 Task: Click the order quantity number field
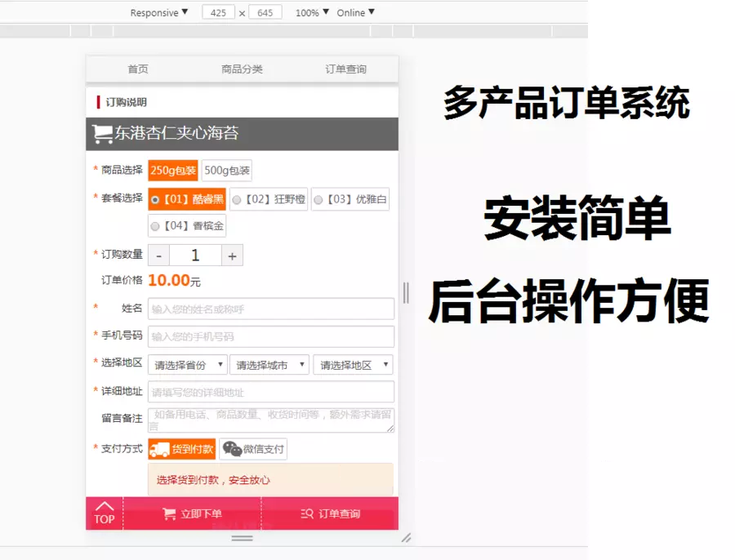(x=195, y=256)
